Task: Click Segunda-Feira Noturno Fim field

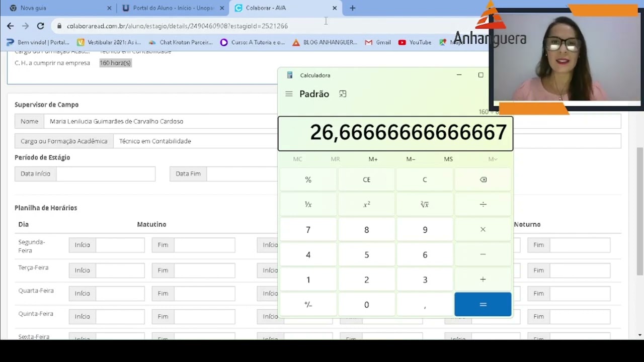Action: coord(580,245)
